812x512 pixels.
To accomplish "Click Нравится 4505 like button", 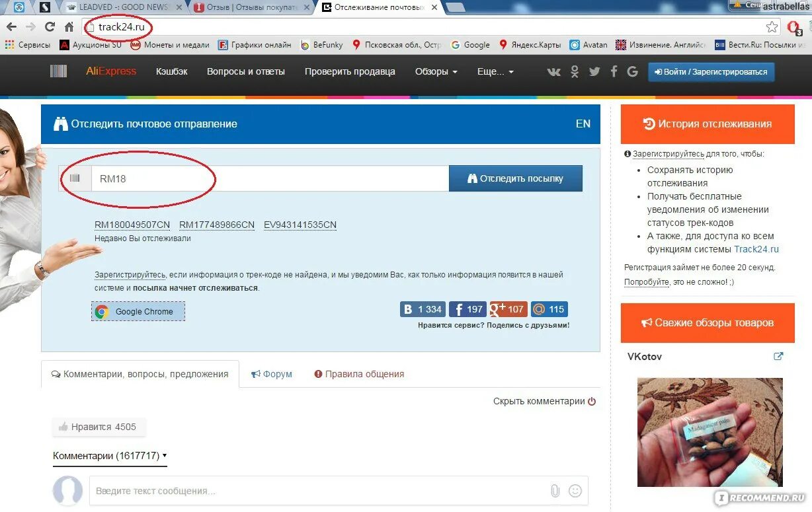I will (x=99, y=427).
